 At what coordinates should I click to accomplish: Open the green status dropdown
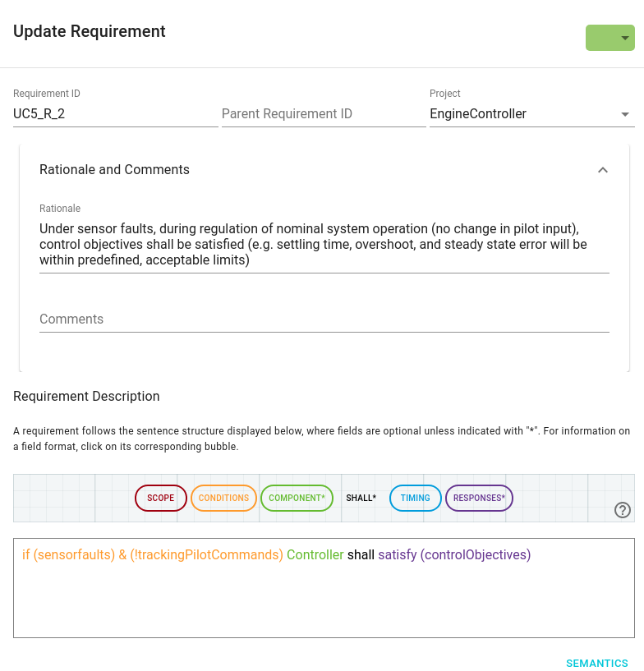[609, 38]
